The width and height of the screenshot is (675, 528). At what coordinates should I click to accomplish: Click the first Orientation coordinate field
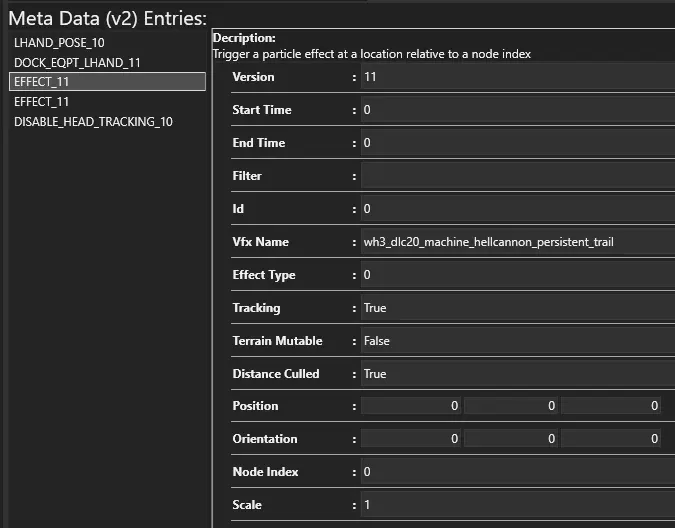click(x=411, y=439)
